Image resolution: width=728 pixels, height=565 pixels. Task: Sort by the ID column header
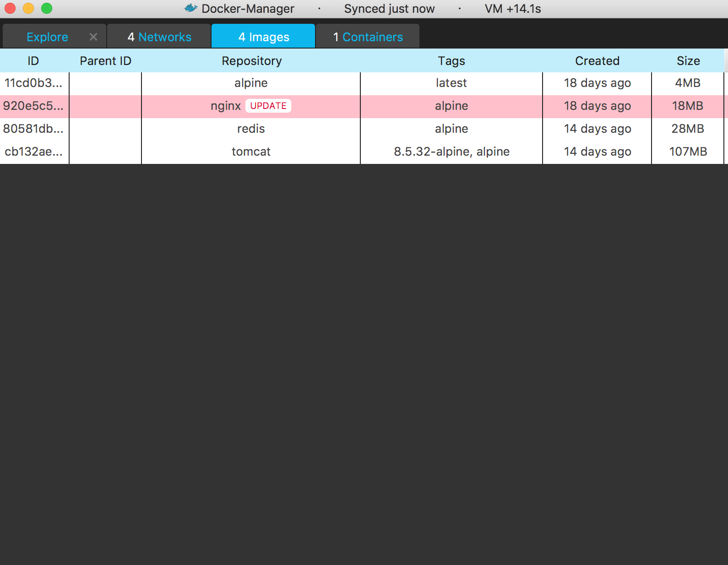click(x=33, y=61)
